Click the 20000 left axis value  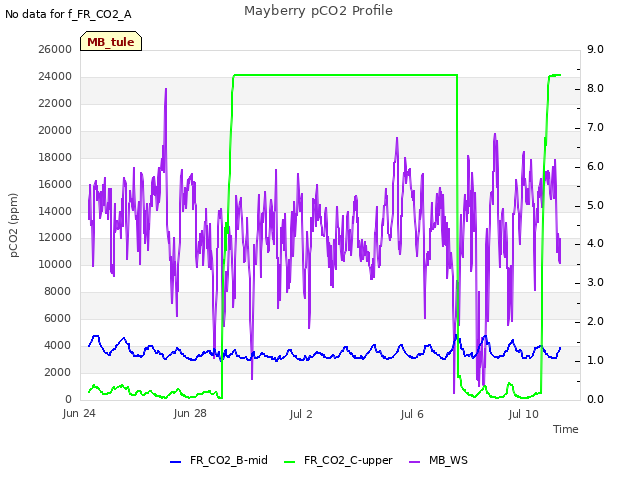tap(55, 130)
